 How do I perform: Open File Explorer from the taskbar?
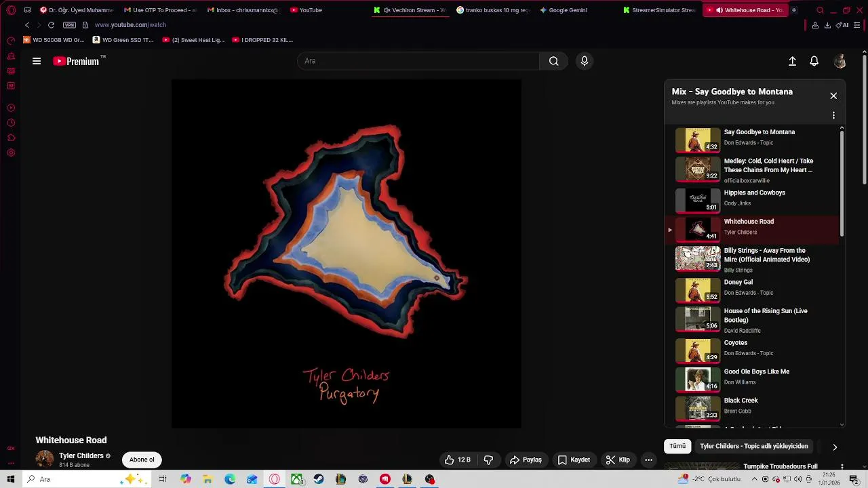(208, 479)
